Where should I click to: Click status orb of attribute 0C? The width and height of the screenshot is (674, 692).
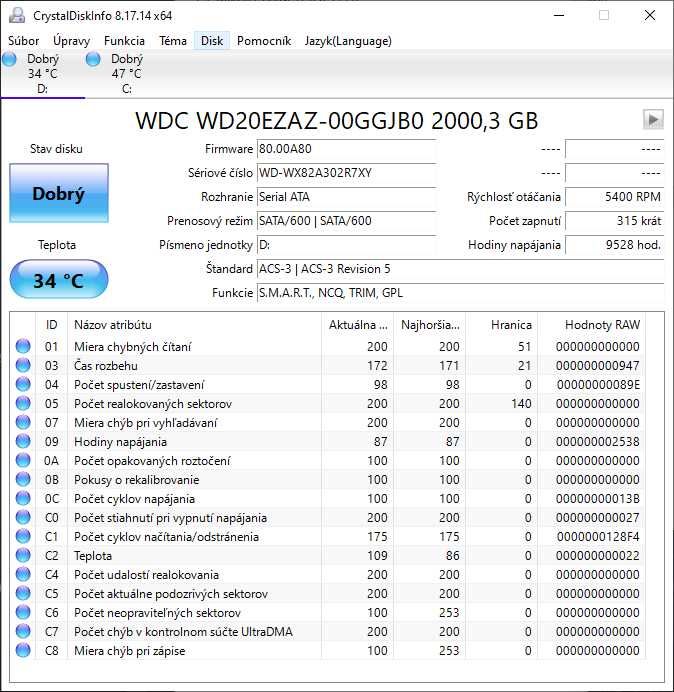(x=23, y=499)
